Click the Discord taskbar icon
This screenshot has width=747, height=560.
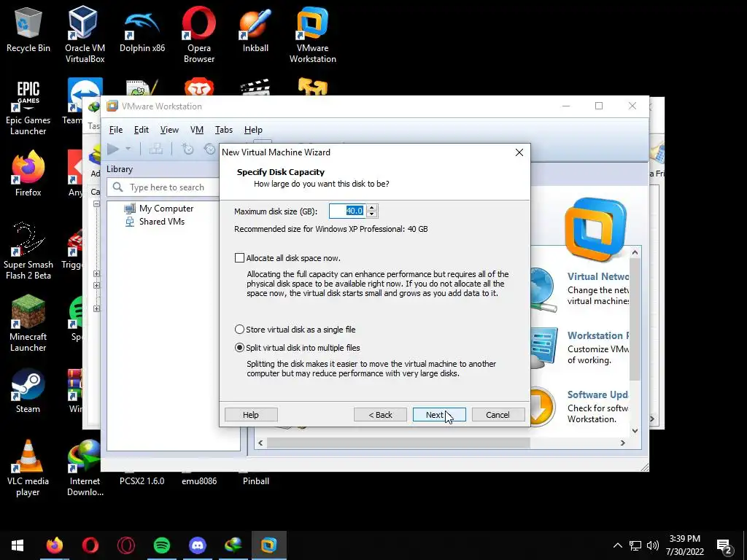pyautogui.click(x=197, y=545)
